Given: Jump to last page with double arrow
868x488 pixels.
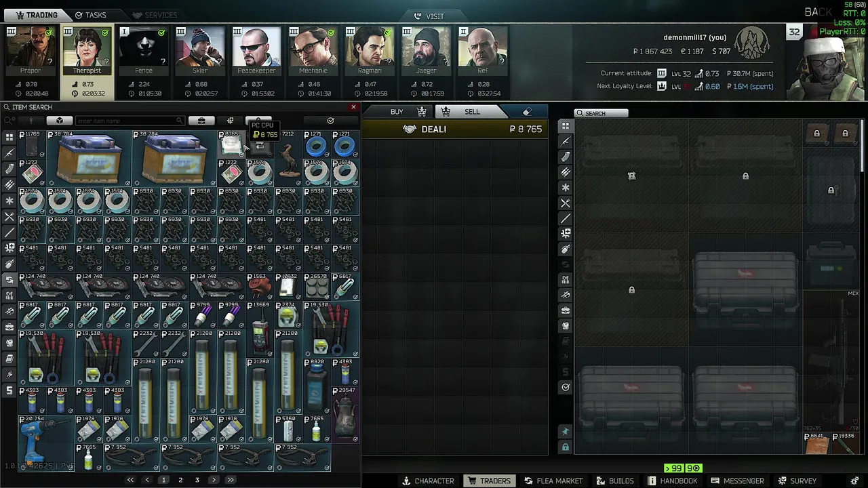Looking at the screenshot, I should click(x=231, y=480).
